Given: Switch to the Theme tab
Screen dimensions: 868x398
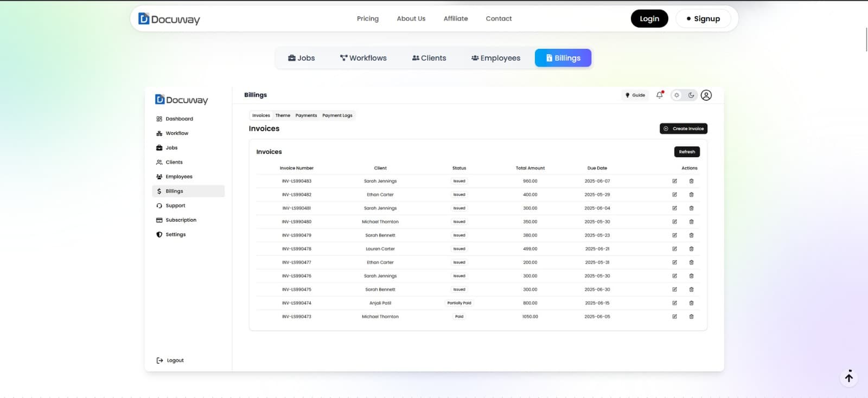Looking at the screenshot, I should coord(283,115).
